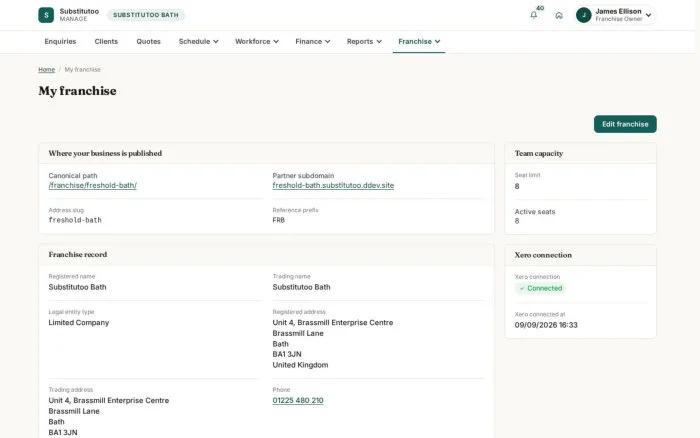Expand the Workforce dropdown menu
The width and height of the screenshot is (700, 438).
[x=257, y=41]
